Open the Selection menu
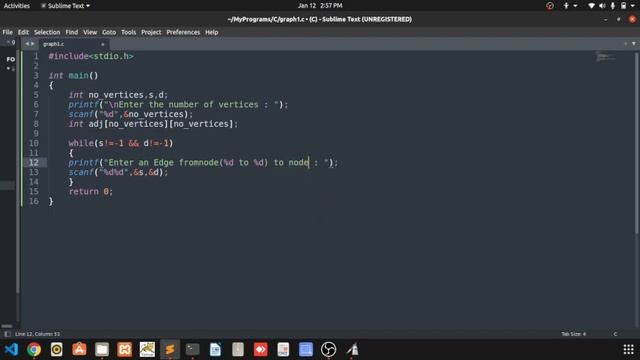Viewport: 640px width, 360px height. pyautogui.click(x=47, y=32)
